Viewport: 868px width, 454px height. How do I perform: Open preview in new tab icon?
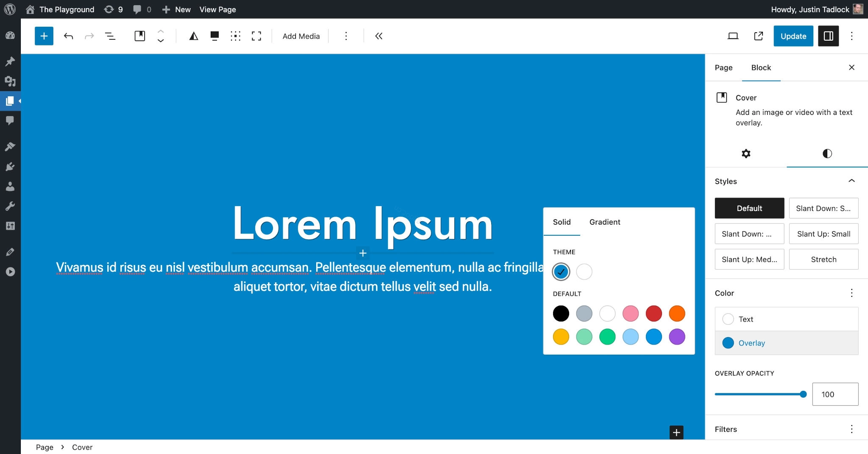click(759, 36)
